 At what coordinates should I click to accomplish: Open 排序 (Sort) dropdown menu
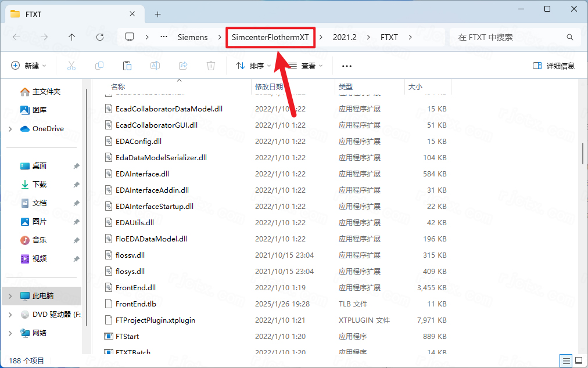pyautogui.click(x=253, y=66)
